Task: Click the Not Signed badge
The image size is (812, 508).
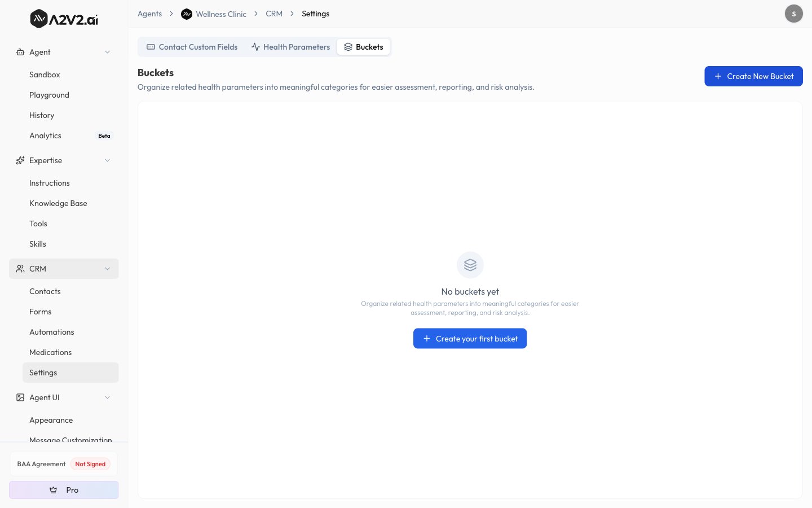Action: tap(90, 464)
